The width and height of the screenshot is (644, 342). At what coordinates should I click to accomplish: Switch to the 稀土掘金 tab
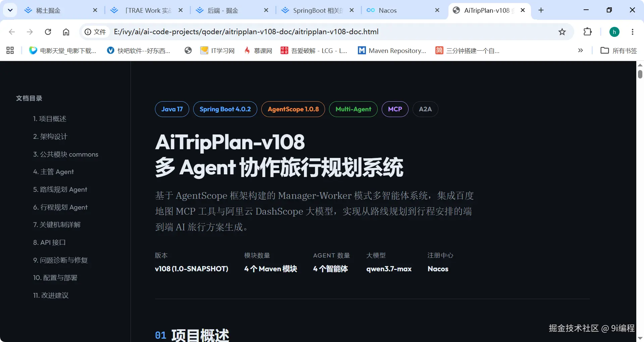(x=61, y=10)
